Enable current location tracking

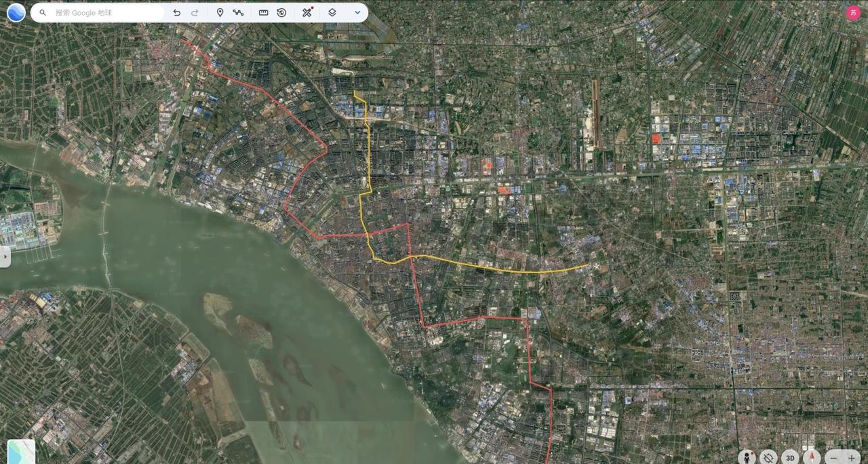point(768,458)
